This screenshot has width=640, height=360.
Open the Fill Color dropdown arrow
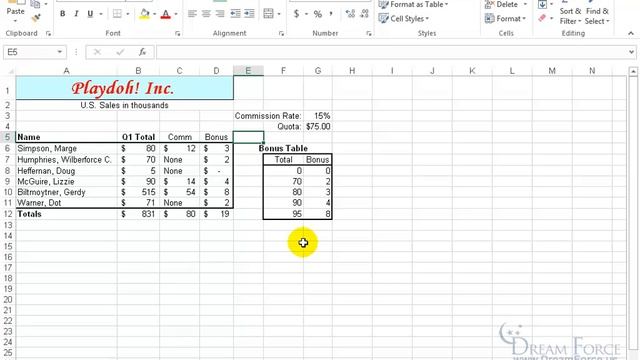[x=155, y=14]
